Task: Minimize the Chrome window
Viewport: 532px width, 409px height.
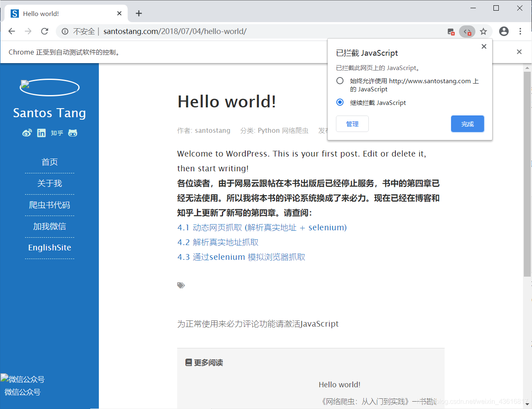Action: click(x=473, y=8)
